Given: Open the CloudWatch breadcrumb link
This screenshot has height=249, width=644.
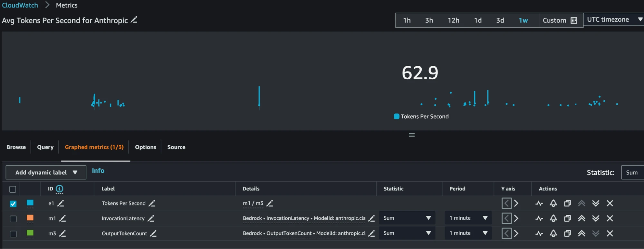Looking at the screenshot, I should pos(20,5).
